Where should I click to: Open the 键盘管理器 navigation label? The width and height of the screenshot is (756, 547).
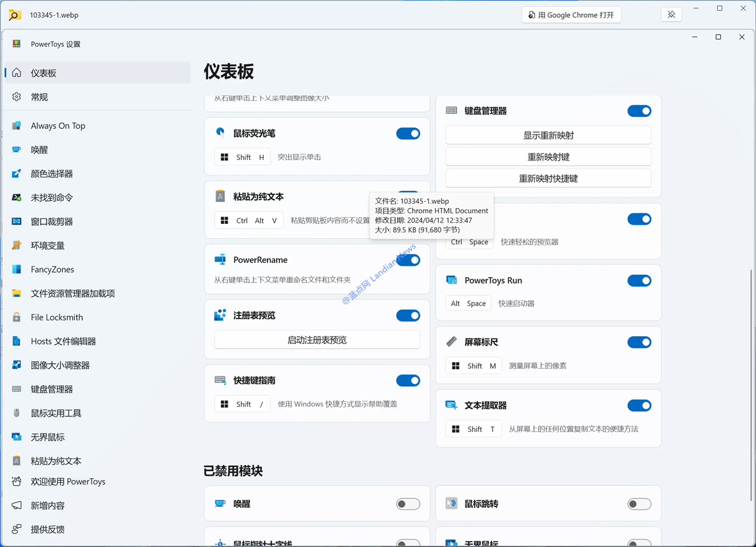point(52,389)
